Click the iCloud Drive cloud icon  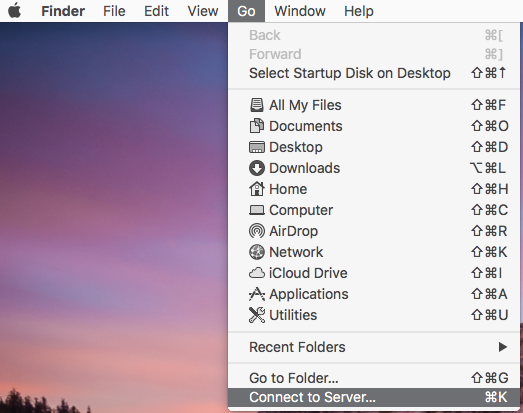[256, 273]
